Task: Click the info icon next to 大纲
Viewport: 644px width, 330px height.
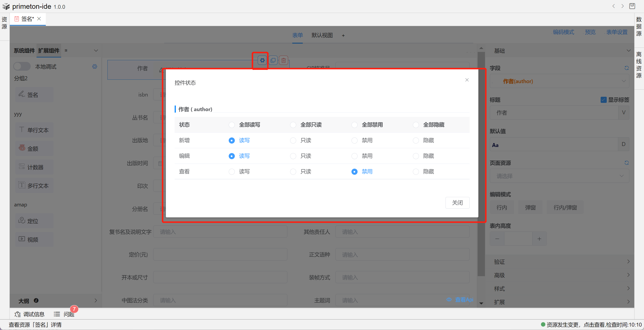Action: [36, 301]
